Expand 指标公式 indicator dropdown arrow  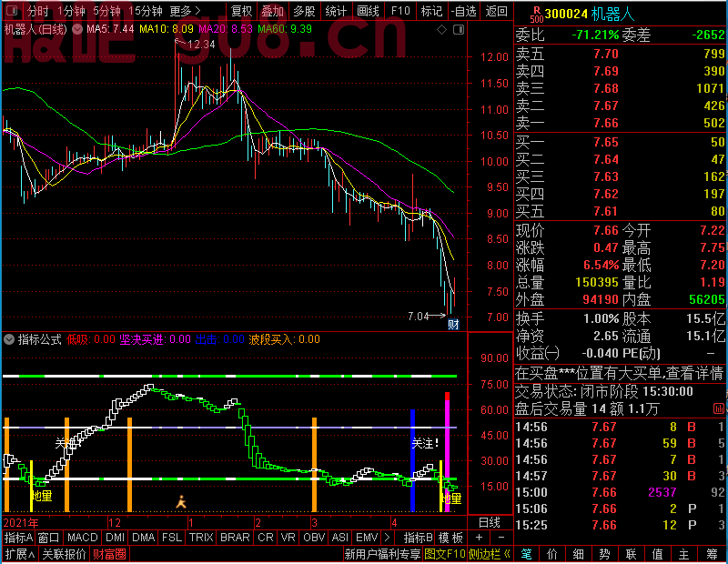(9, 339)
